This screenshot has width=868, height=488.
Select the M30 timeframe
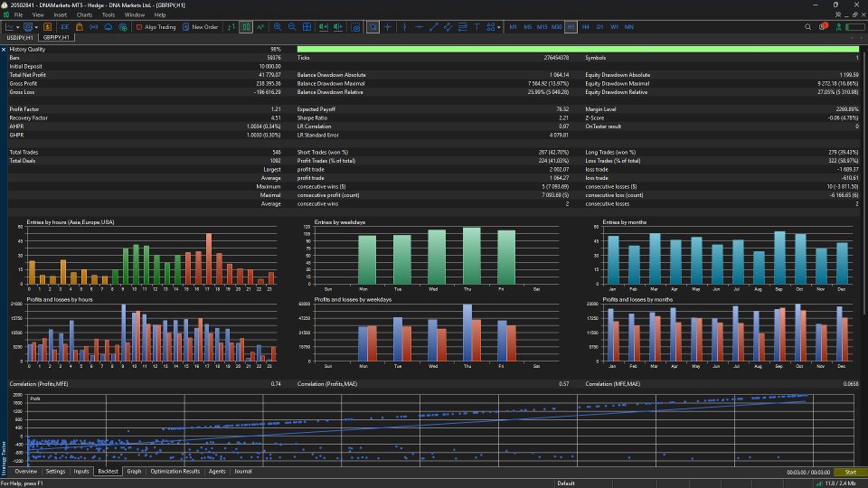(x=556, y=27)
